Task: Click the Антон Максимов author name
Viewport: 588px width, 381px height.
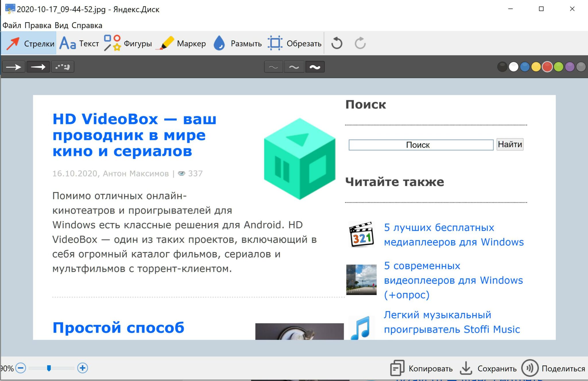Action: click(136, 173)
